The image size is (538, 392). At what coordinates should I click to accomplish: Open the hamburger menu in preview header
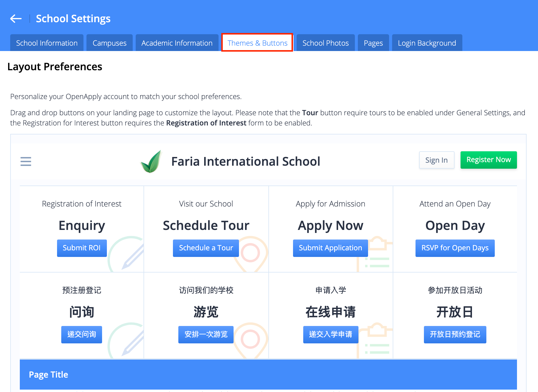[x=26, y=161]
